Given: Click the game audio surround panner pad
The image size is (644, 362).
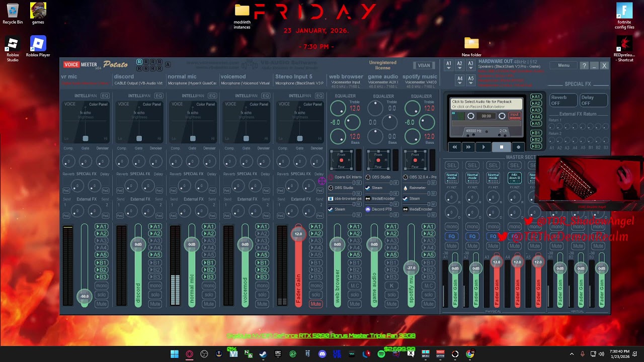Looking at the screenshot, I should pos(378,160).
